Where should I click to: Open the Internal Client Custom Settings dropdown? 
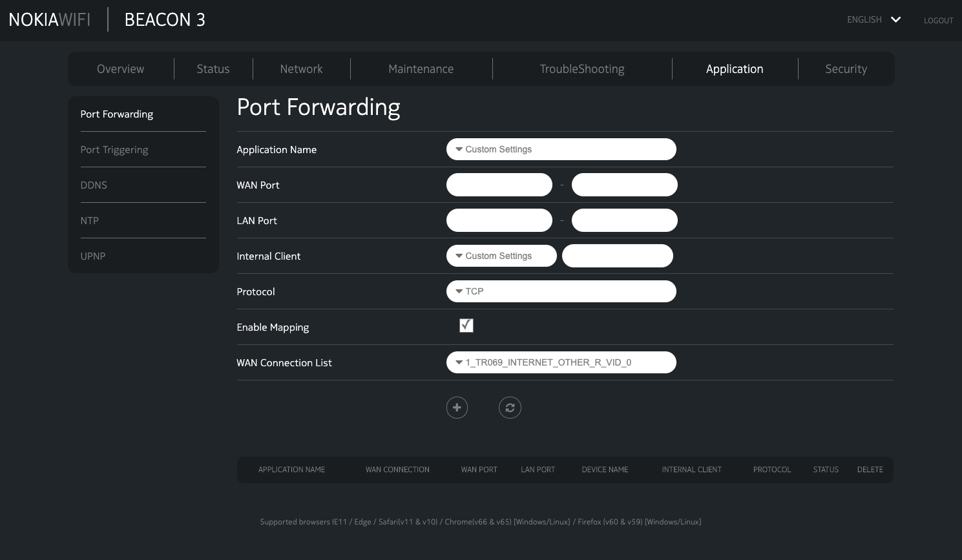click(501, 256)
